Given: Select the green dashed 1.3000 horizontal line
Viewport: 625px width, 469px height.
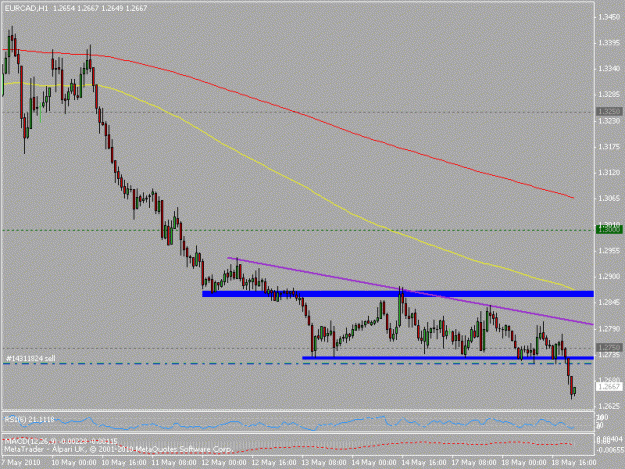Looking at the screenshot, I should (x=298, y=230).
